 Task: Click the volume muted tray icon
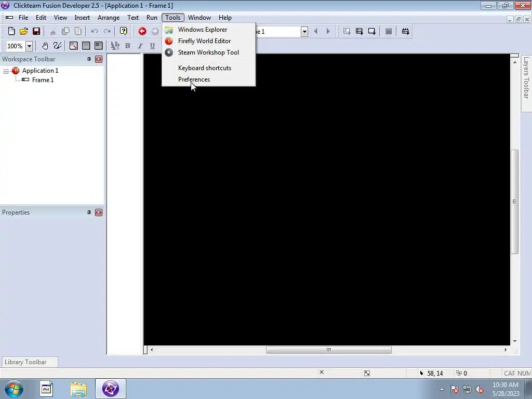pos(480,390)
